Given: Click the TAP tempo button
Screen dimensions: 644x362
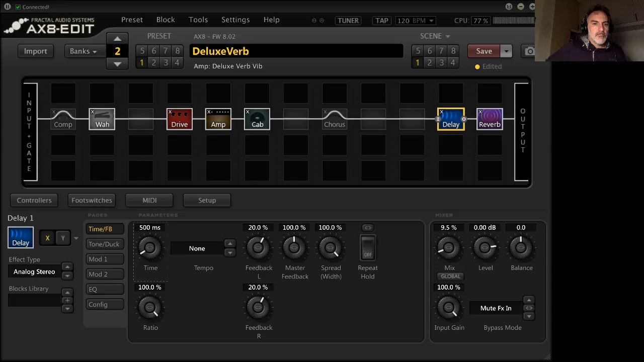Looking at the screenshot, I should point(382,21).
